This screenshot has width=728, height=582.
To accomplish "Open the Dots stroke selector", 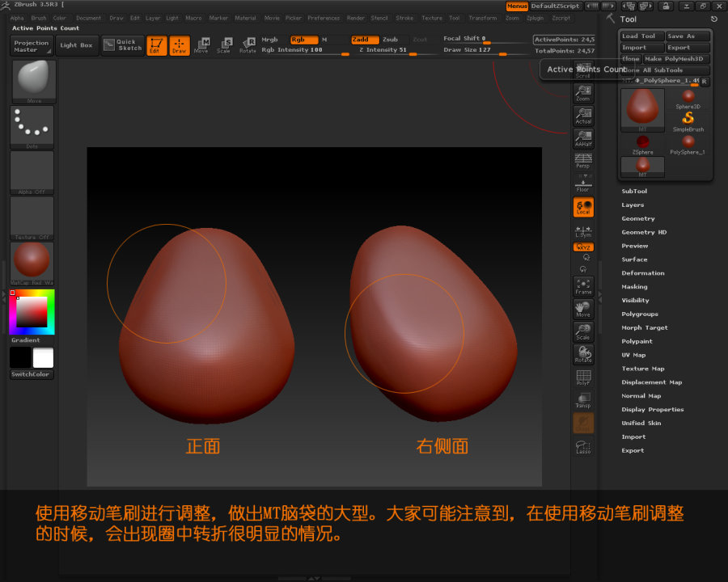I will pos(32,127).
